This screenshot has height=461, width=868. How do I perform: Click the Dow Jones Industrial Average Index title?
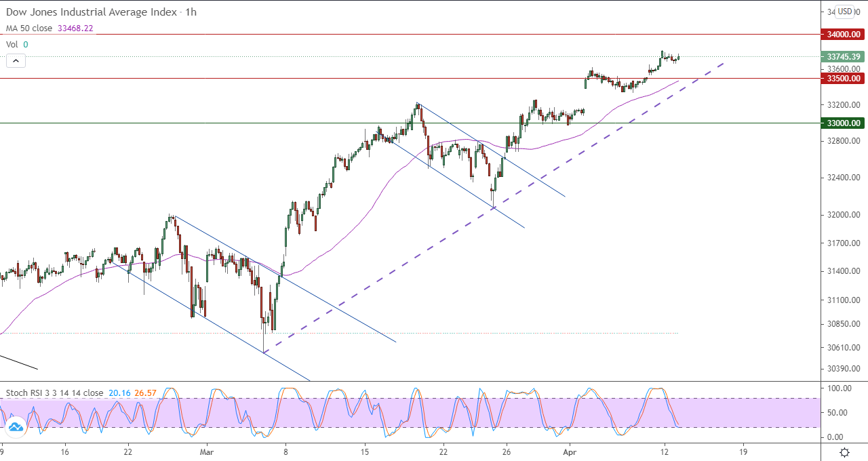point(92,12)
